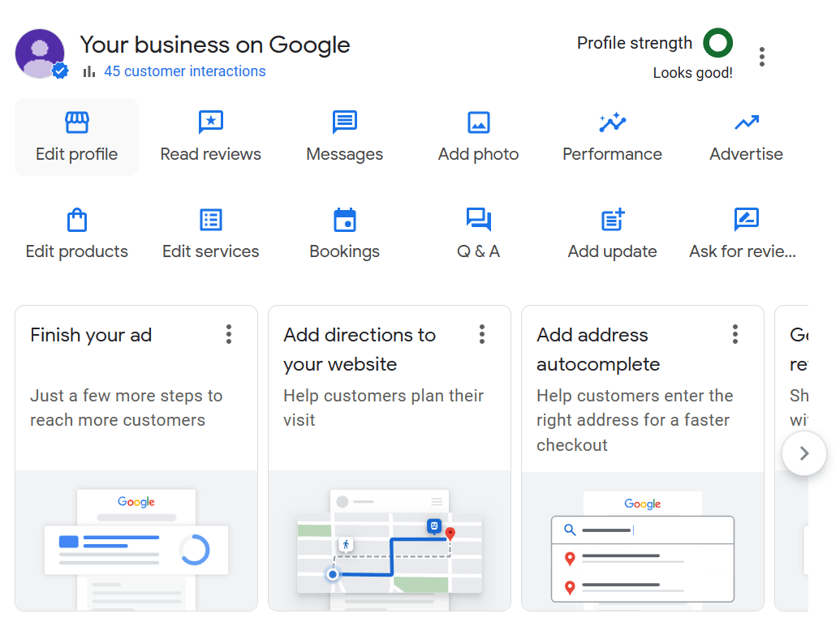Screen dimensions: 840x622
Task: Click the Edit products label
Action: pyautogui.click(x=76, y=251)
